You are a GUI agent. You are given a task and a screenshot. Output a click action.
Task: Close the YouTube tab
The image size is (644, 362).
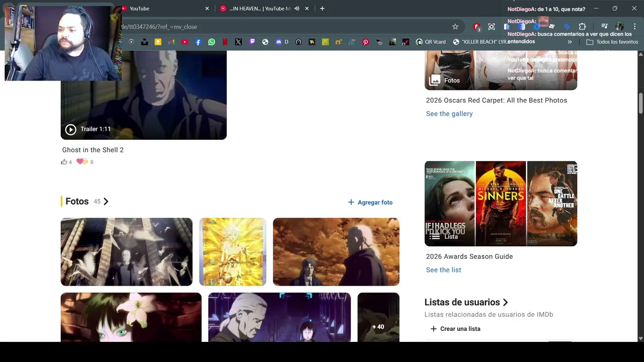(207, 9)
